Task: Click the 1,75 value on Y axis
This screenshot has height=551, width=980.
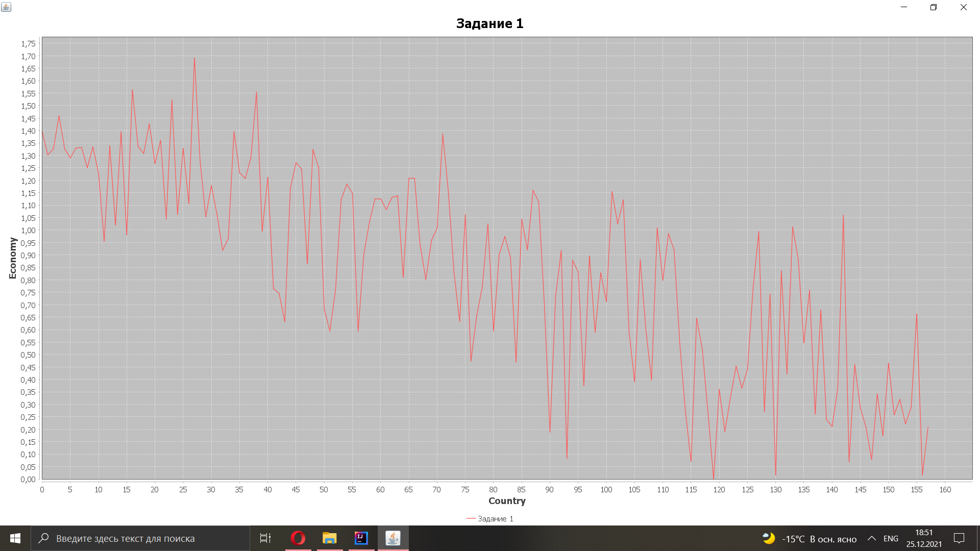Action: point(28,44)
